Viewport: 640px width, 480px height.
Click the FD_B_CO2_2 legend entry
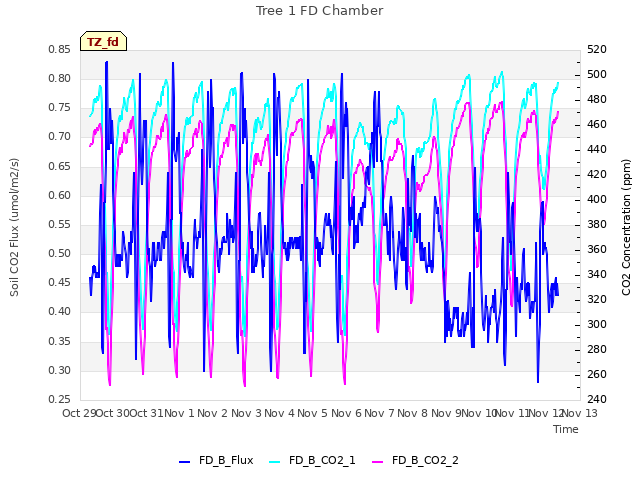416,460
